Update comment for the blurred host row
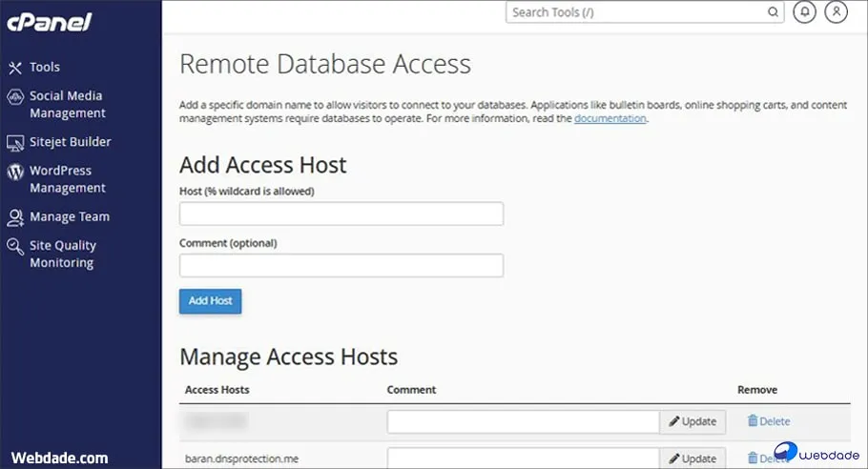868x469 pixels. [x=692, y=422]
